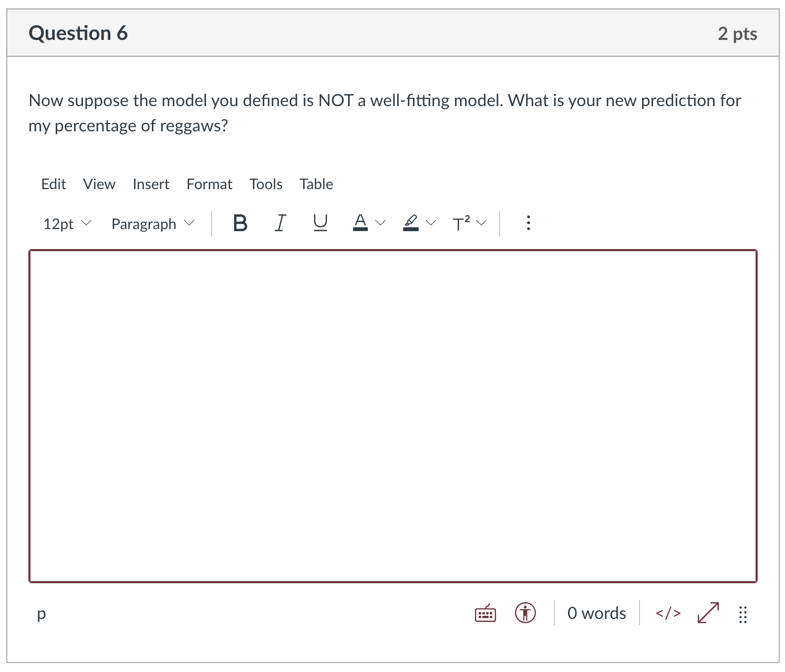Open the more toolbar options menu
785x672 pixels.
pos(528,223)
